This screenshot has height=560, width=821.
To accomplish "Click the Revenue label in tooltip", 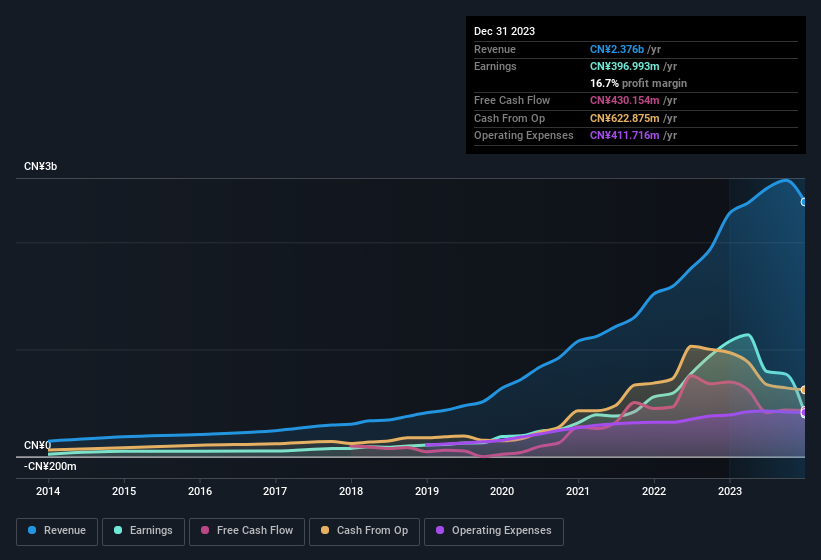I will (495, 49).
